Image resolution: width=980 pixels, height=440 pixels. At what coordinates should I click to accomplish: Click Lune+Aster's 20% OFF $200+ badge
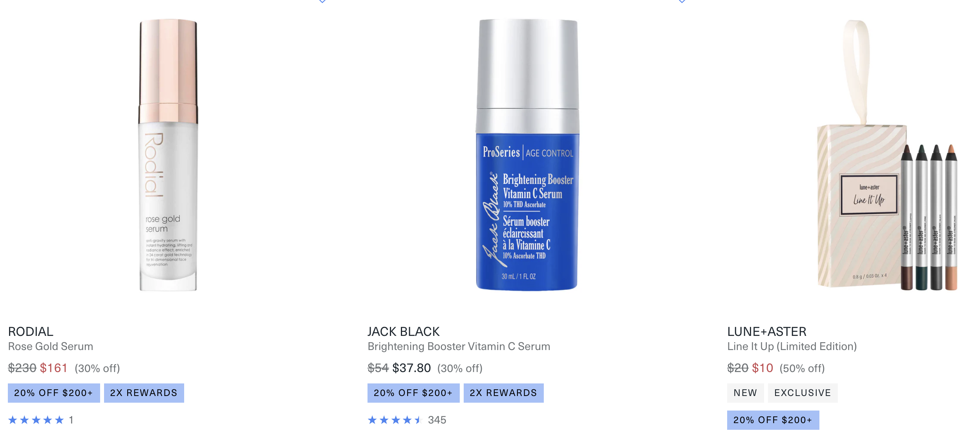[x=773, y=420]
